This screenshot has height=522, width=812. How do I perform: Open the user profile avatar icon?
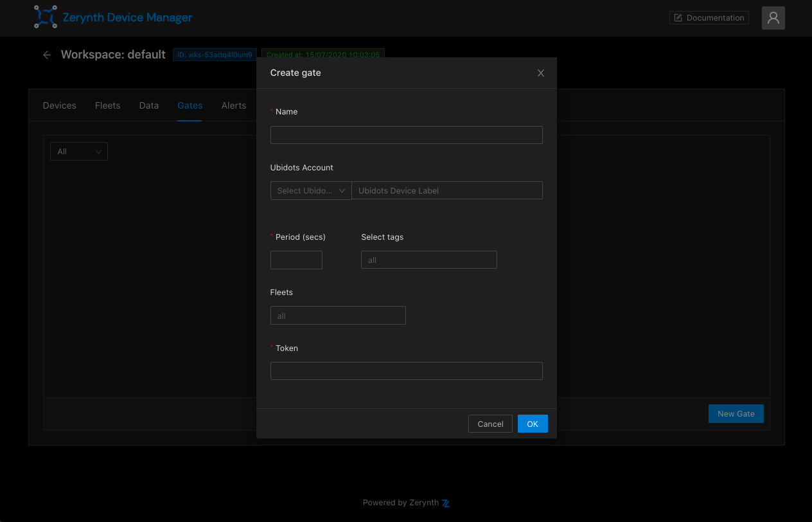[773, 18]
